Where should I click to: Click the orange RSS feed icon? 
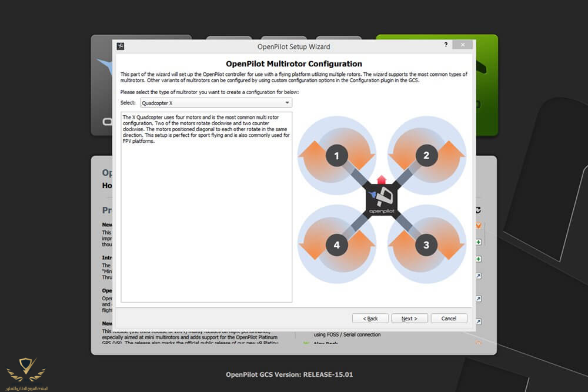pyautogui.click(x=479, y=225)
